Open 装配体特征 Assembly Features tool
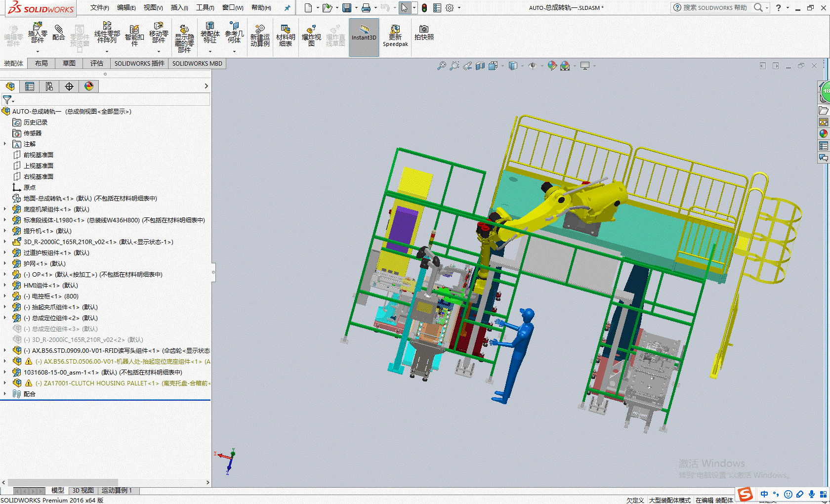The height and width of the screenshot is (504, 830). pyautogui.click(x=210, y=33)
